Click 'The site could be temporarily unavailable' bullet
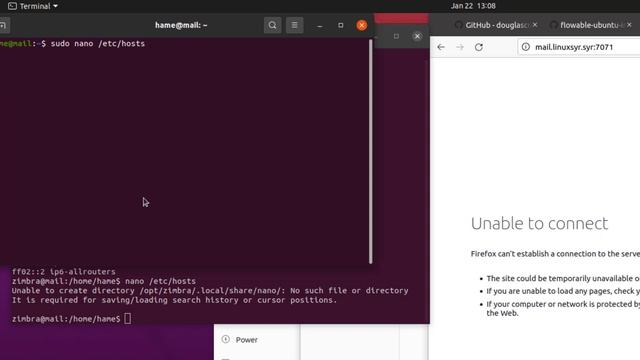This screenshot has width=640, height=360. coord(563,278)
